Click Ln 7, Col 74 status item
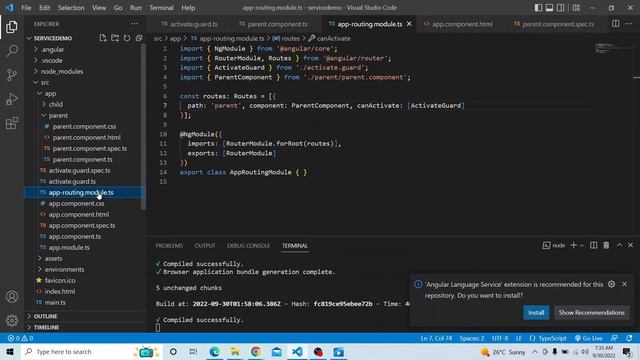This screenshot has width=640, height=360. (x=436, y=338)
